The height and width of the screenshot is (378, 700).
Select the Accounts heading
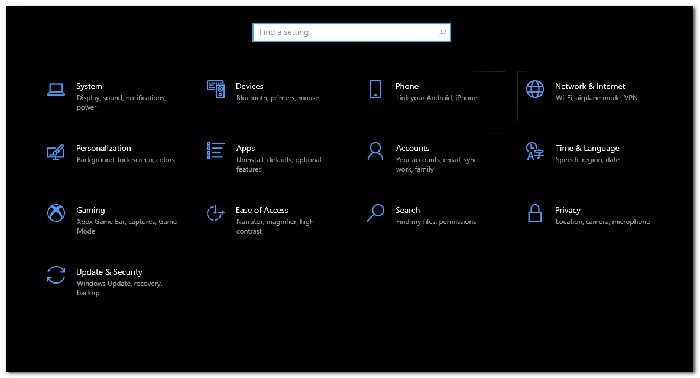(412, 148)
